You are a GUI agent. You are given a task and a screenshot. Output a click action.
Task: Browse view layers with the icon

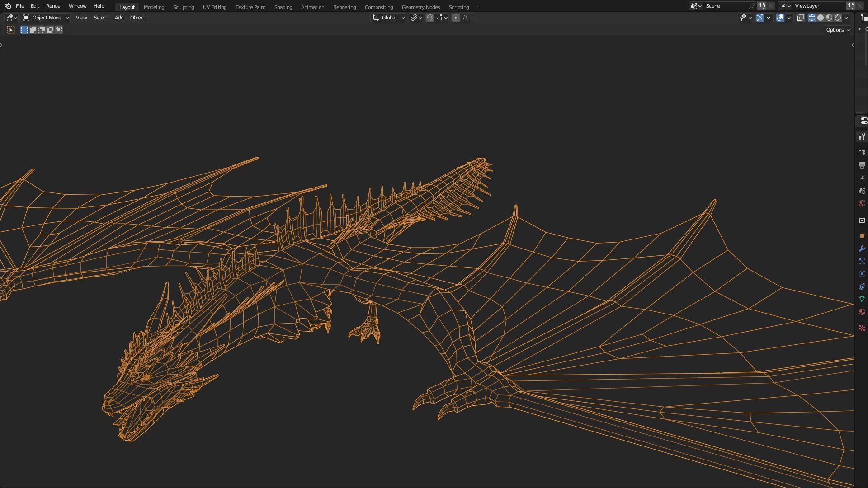tap(785, 6)
